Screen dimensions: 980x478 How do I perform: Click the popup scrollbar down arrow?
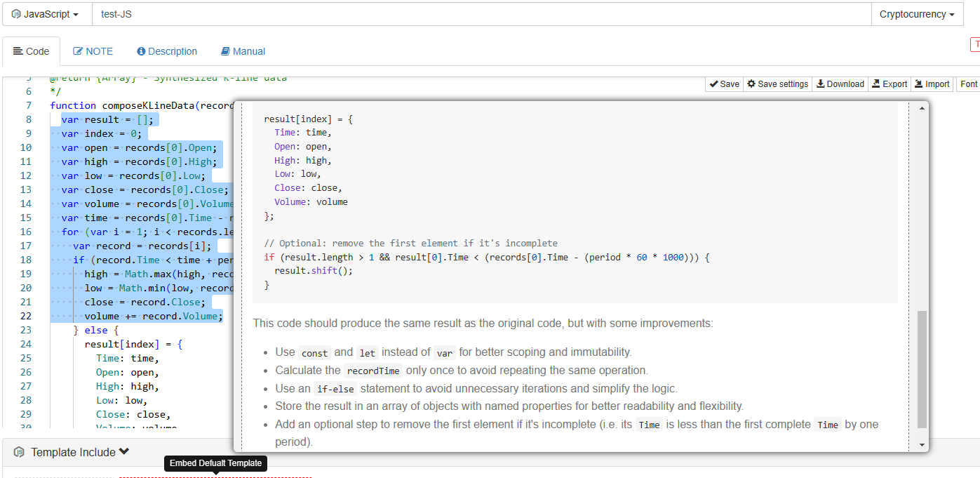click(922, 445)
